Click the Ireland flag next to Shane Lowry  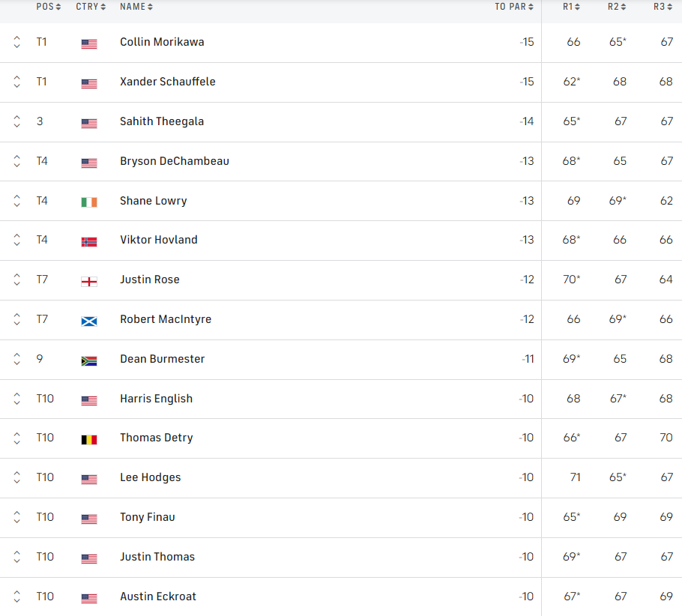pos(88,202)
